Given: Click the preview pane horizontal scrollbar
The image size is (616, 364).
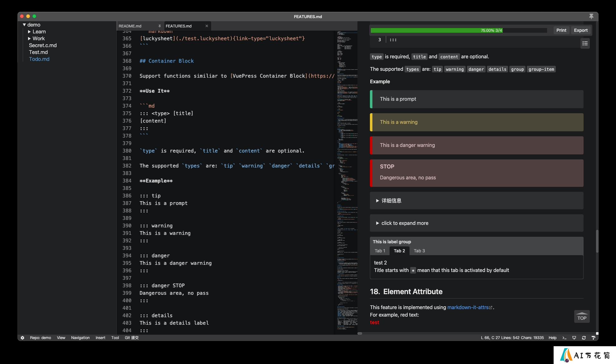Looking at the screenshot, I should click(x=360, y=333).
